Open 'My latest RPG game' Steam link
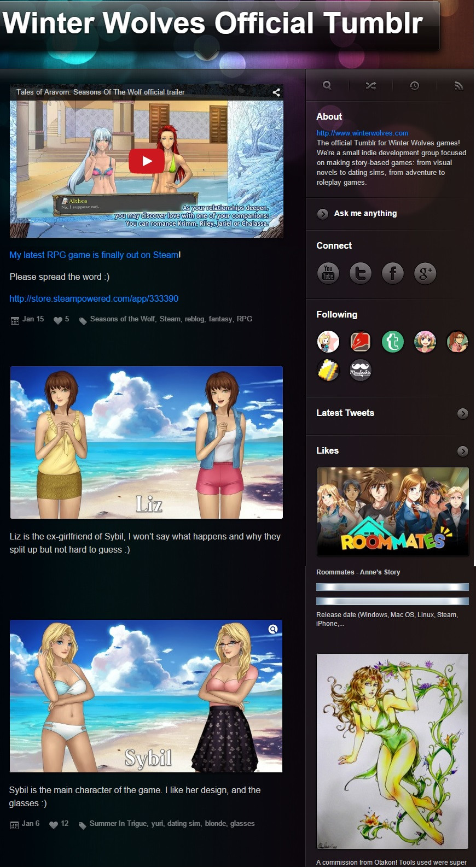The height and width of the screenshot is (868, 476). (x=94, y=255)
